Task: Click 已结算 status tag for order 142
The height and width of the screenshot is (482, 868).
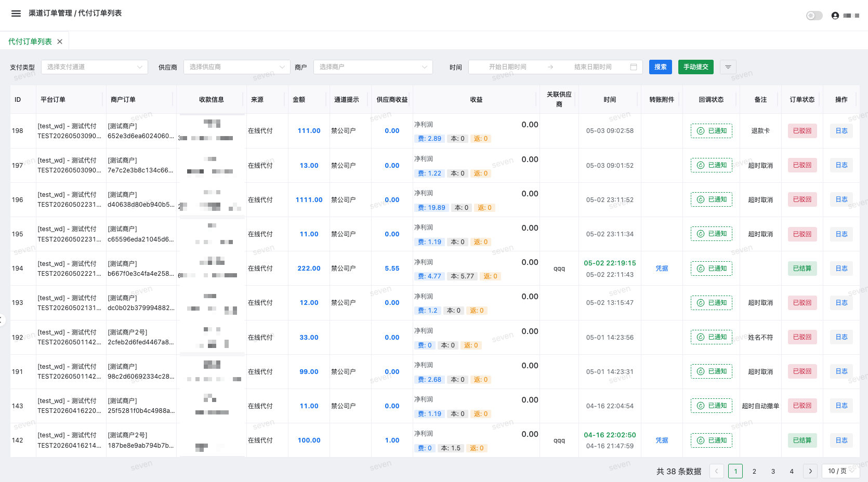Action: [x=803, y=440]
